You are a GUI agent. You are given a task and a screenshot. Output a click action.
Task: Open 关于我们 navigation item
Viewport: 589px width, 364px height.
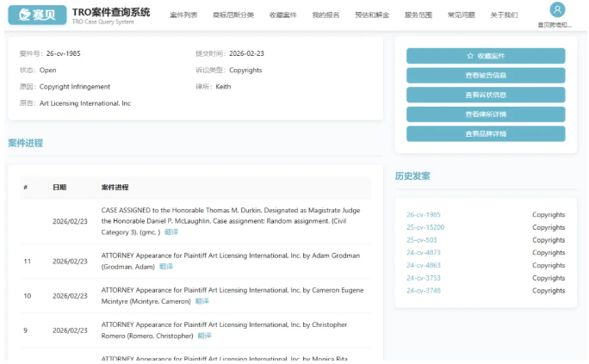504,15
